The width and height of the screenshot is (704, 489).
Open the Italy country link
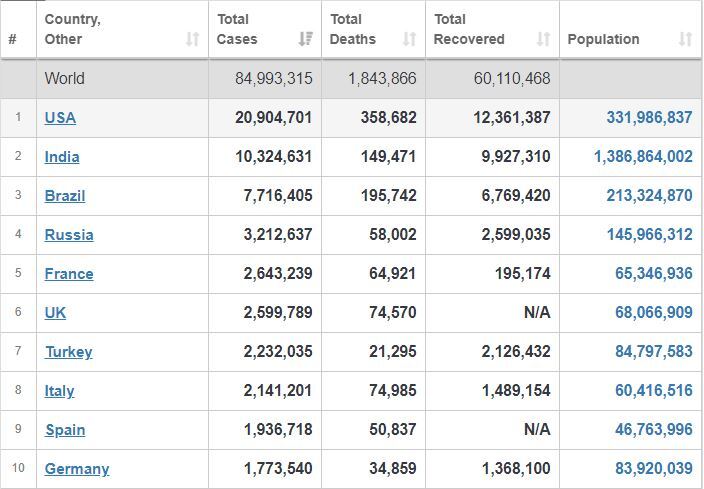(x=59, y=391)
